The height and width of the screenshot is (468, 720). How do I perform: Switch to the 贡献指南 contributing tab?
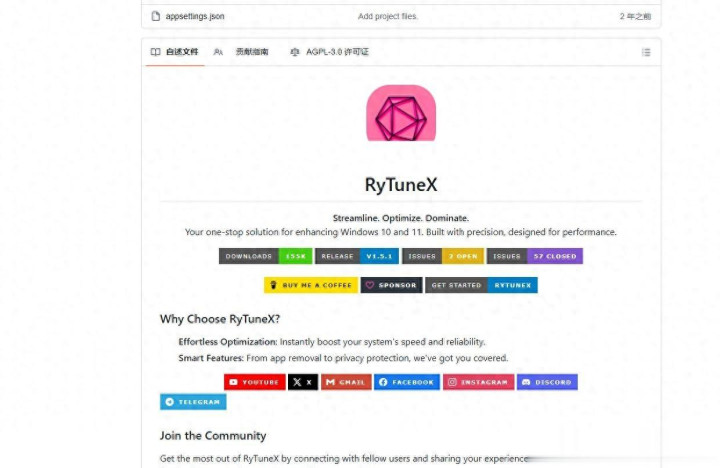click(x=241, y=52)
